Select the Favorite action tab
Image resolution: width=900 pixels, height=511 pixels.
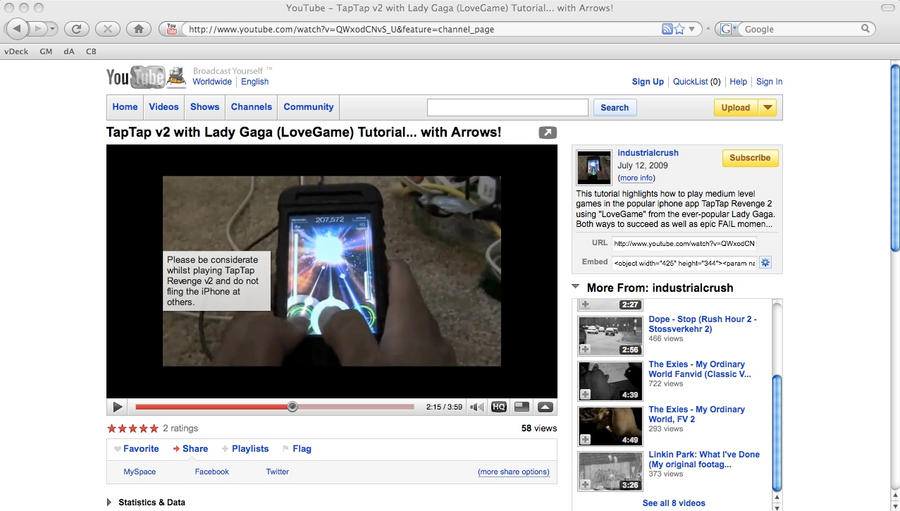(x=137, y=449)
